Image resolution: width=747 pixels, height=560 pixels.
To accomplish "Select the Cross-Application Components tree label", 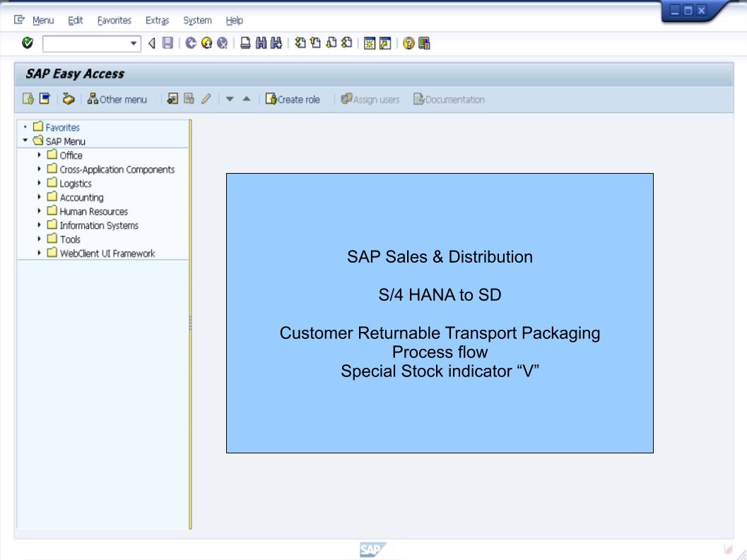I will [x=117, y=169].
